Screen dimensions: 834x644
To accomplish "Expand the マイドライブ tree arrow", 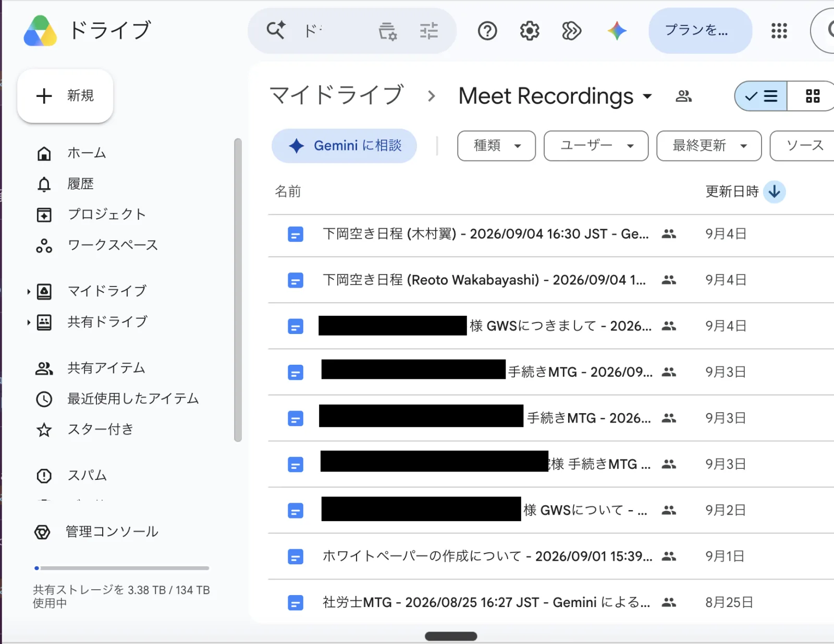I will point(29,292).
